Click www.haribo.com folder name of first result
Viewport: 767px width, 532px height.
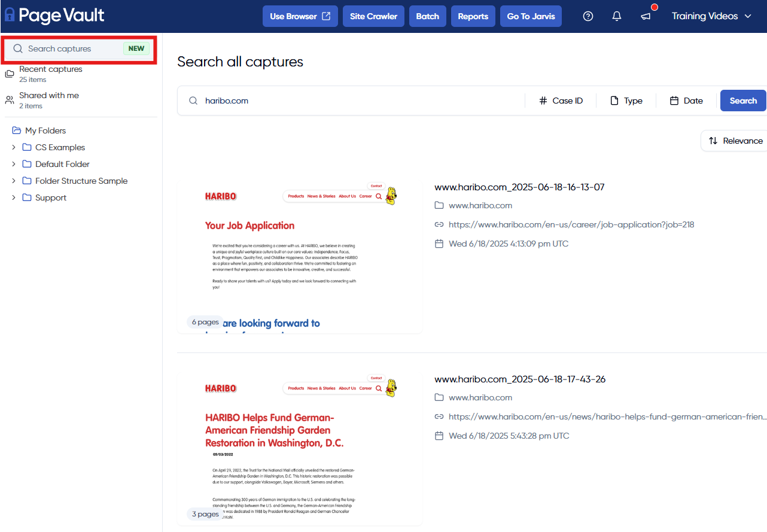click(480, 205)
